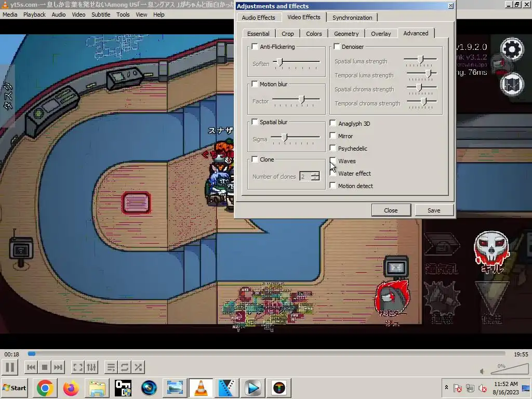
Task: Open the blue play-button media app on taskbar
Action: pyautogui.click(x=253, y=388)
